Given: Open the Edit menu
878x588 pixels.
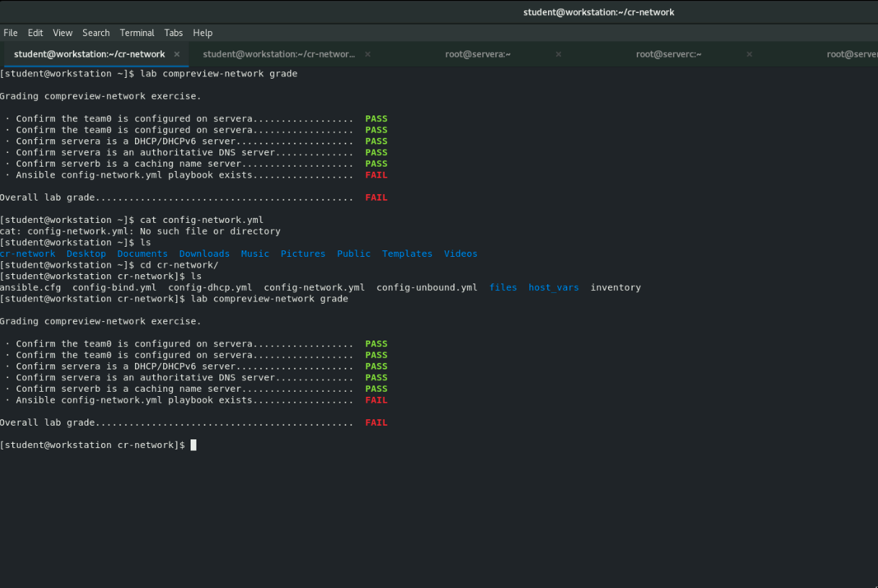Looking at the screenshot, I should coord(35,32).
